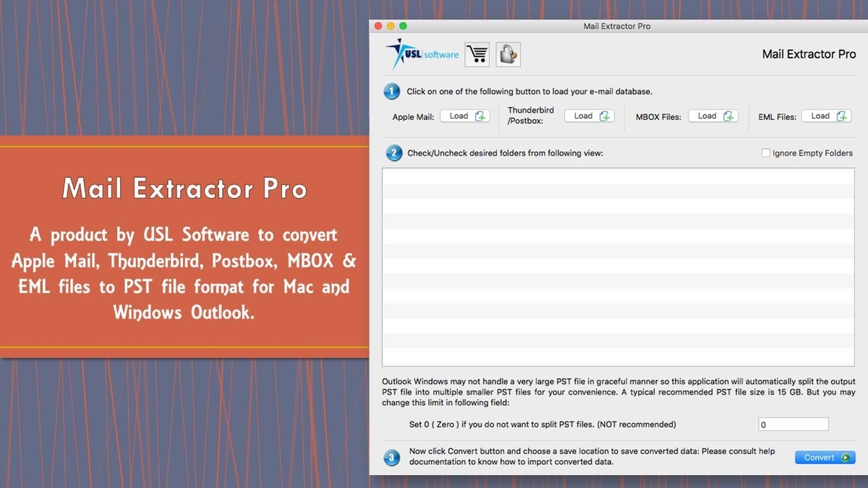Click 'Set 0 ( Zero )' split instruction text
The height and width of the screenshot is (488, 868).
click(x=542, y=424)
